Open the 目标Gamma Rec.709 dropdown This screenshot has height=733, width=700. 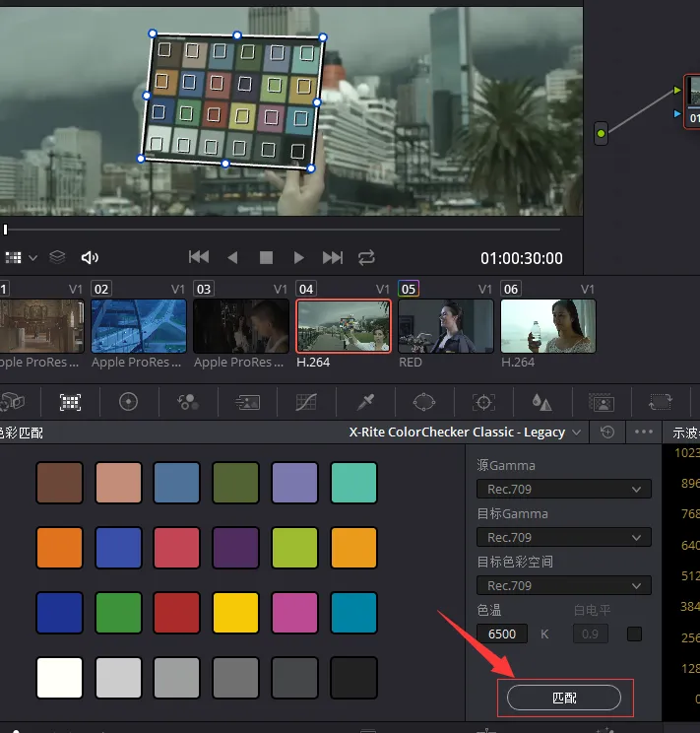click(563, 537)
